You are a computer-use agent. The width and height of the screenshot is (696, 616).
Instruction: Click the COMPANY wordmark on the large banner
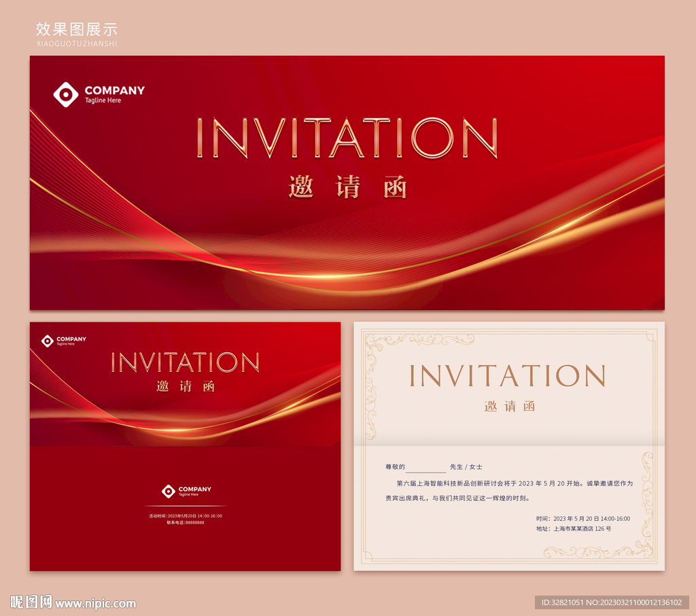click(x=114, y=90)
